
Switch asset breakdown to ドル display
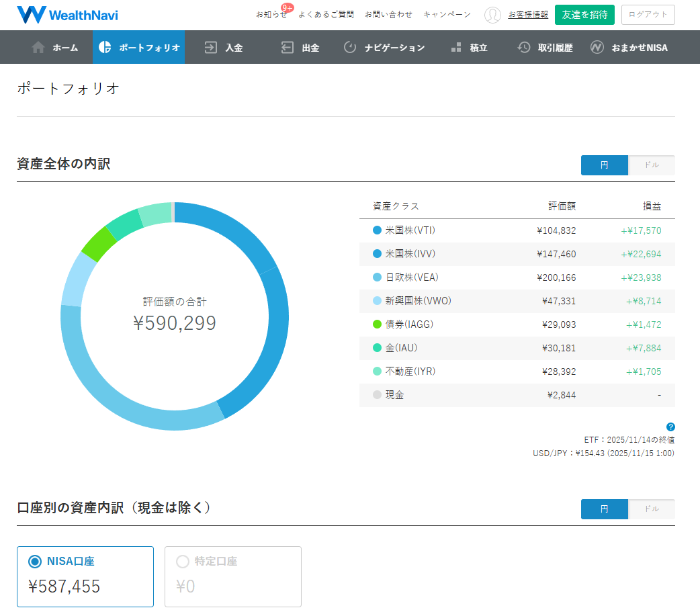coord(651,165)
